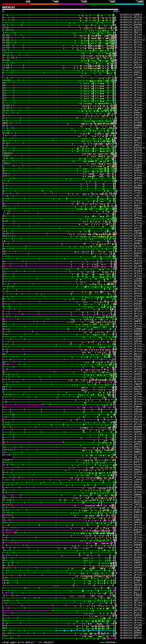146x644 pixels.
Task: Click the UniRef100_C0SBJ3 label
Action: coord(131,196)
